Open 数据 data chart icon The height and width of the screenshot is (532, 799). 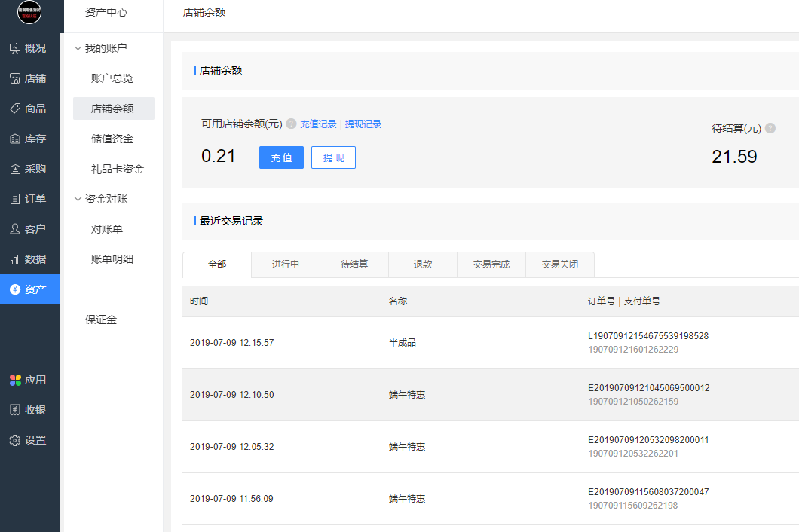point(15,259)
